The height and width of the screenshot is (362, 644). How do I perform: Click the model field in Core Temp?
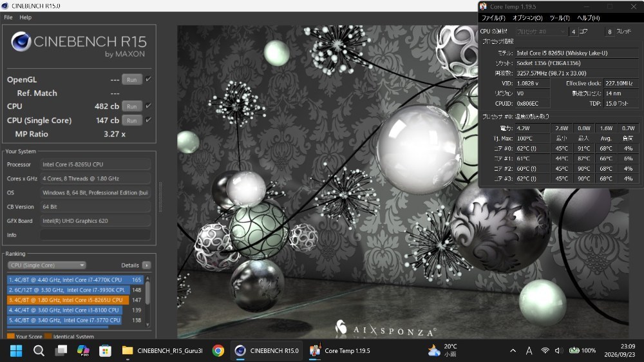[576, 53]
